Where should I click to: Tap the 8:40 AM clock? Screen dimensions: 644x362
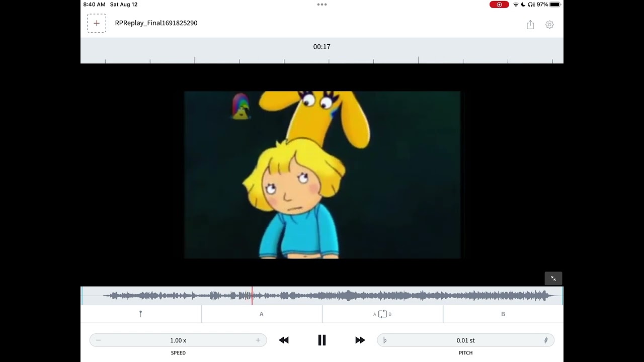94,5
